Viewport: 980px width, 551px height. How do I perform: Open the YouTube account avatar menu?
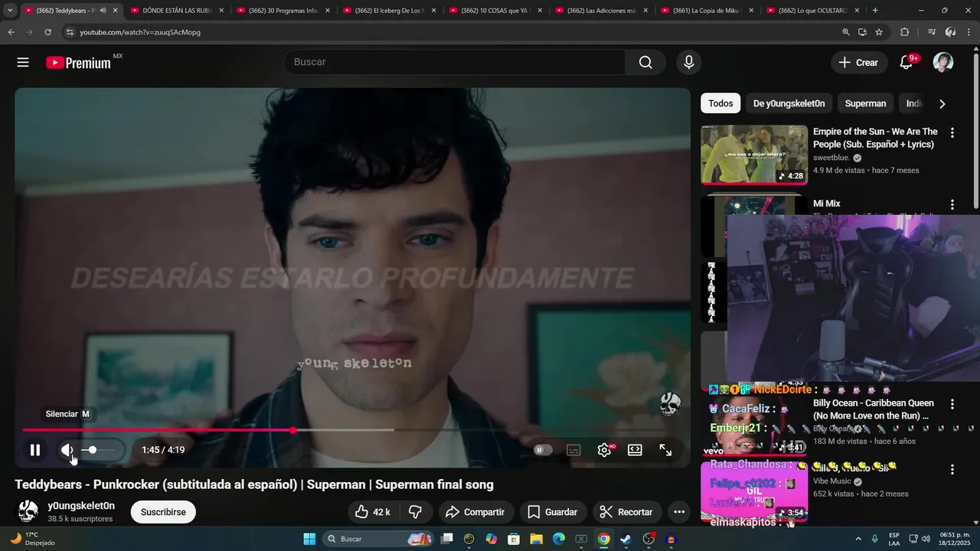943,63
